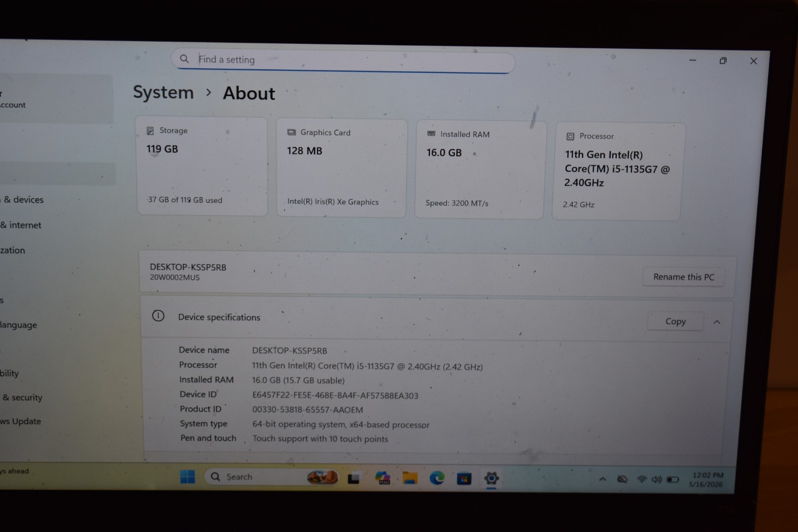
Task: Click the volume speaker tray icon
Action: [x=656, y=479]
